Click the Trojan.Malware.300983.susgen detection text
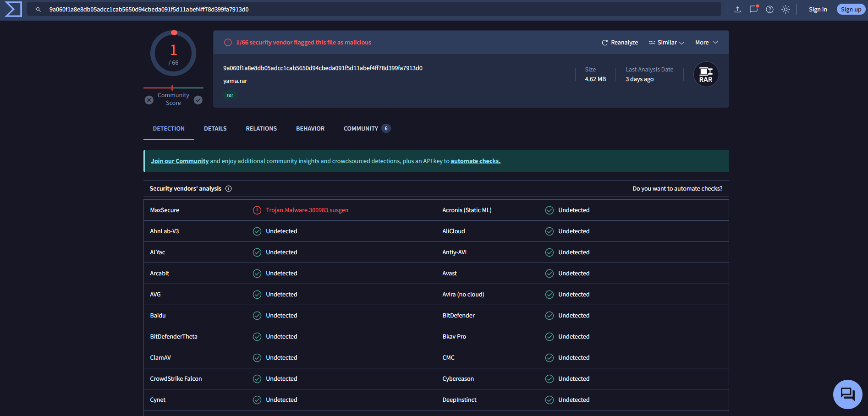The width and height of the screenshot is (868, 416). (307, 210)
